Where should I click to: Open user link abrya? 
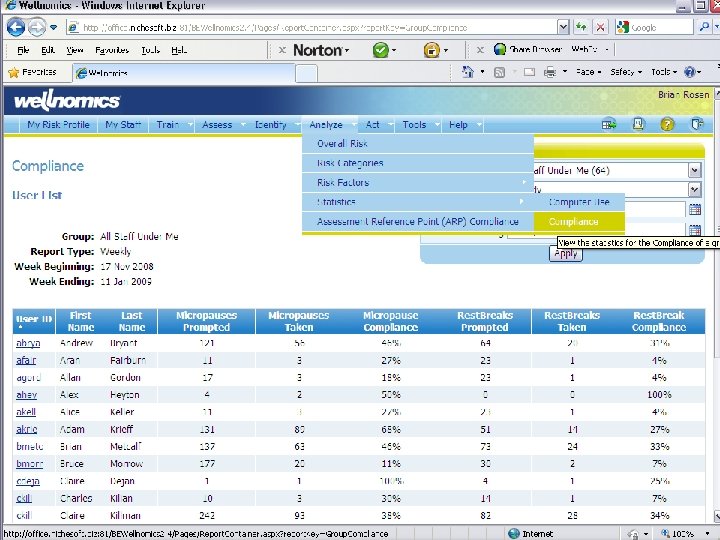pyautogui.click(x=28, y=343)
